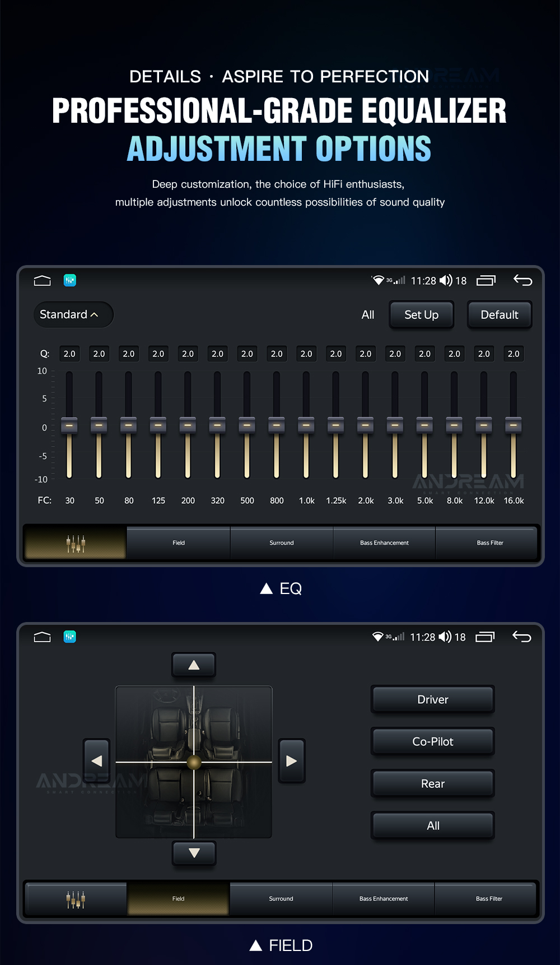The width and height of the screenshot is (560, 965).
Task: Click the 1.0k frequency slider handle
Action: pos(306,425)
